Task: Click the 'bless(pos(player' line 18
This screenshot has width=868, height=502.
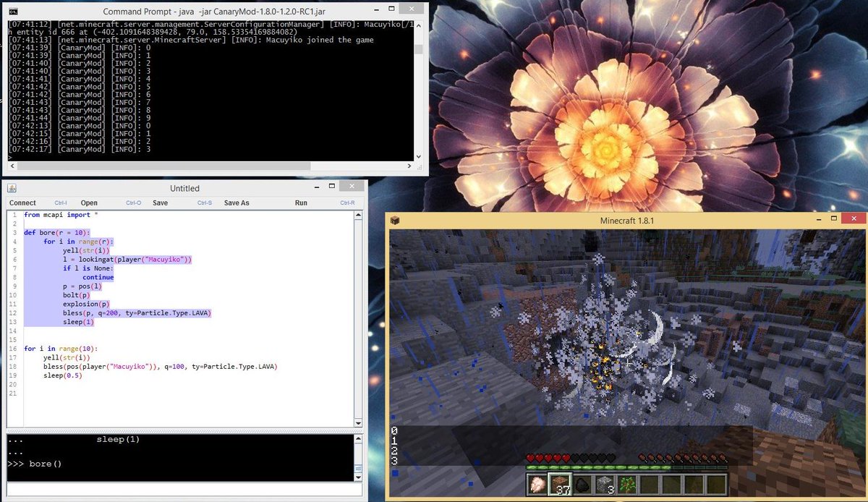Action: tap(160, 367)
